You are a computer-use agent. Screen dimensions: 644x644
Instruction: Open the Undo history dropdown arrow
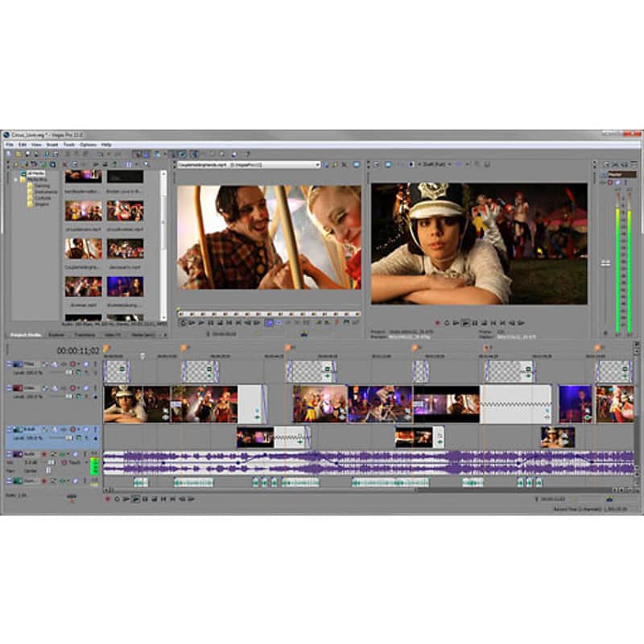pos(109,154)
